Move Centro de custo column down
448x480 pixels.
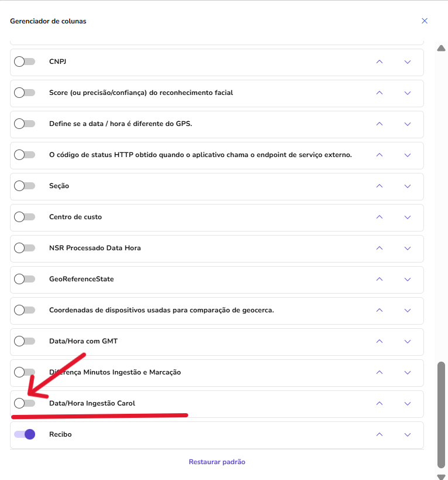pyautogui.click(x=408, y=217)
